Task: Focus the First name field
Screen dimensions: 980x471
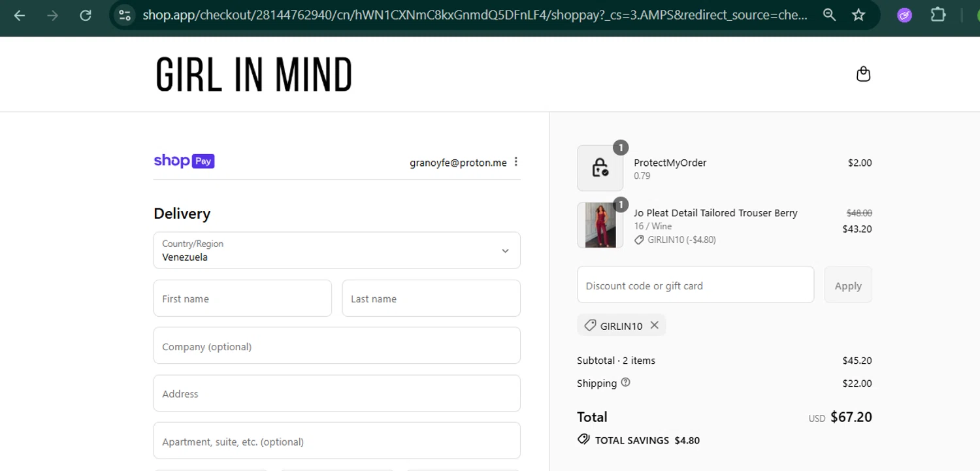Action: pos(242,299)
